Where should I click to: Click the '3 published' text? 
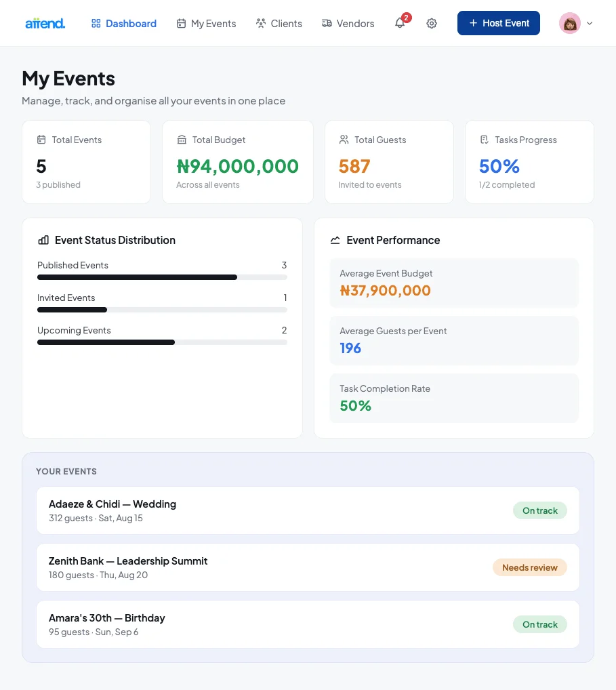pos(58,185)
